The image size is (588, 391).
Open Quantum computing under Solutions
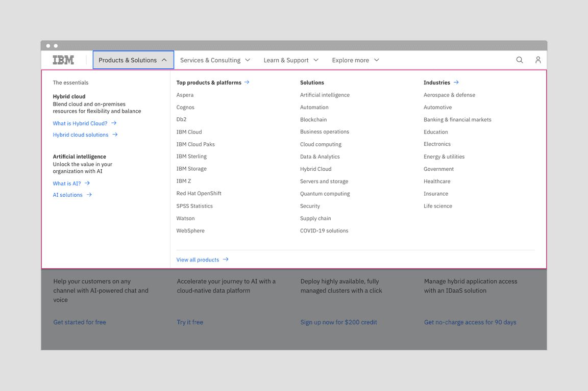(325, 193)
